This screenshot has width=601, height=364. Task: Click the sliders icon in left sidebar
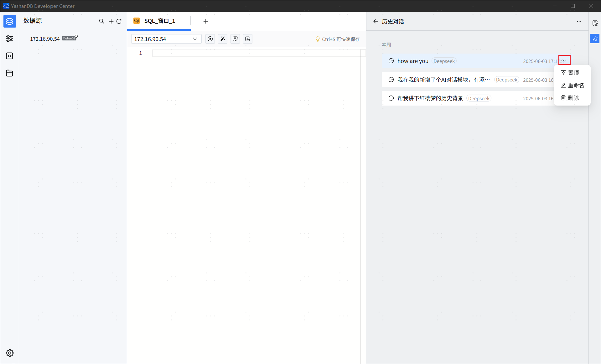pos(10,39)
